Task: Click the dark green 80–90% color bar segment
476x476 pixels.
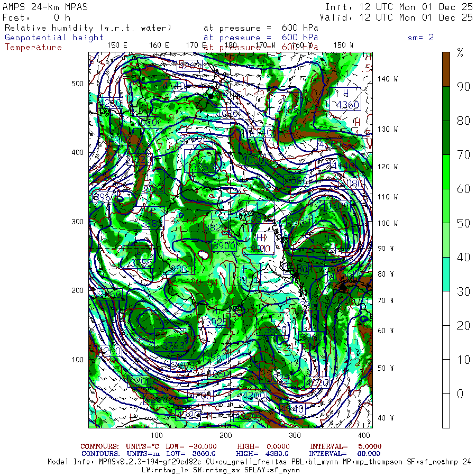Action: [x=446, y=104]
